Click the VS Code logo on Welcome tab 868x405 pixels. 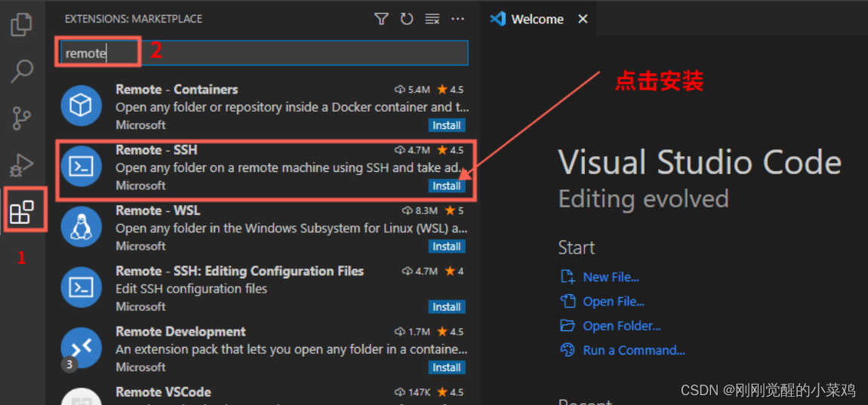coord(497,20)
